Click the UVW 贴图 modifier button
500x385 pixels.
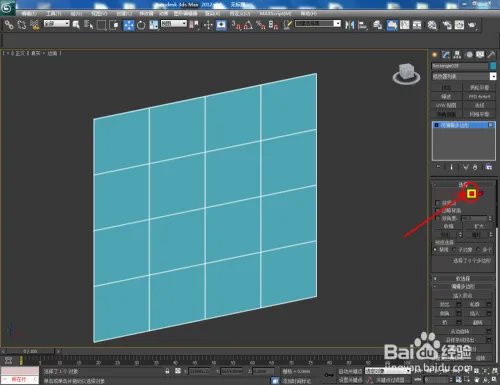[446, 105]
